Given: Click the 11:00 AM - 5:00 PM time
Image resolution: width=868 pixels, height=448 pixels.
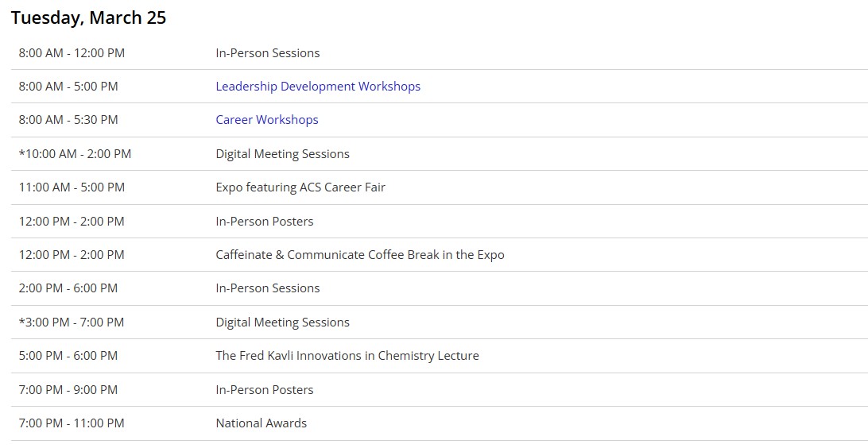Looking at the screenshot, I should click(x=72, y=187).
